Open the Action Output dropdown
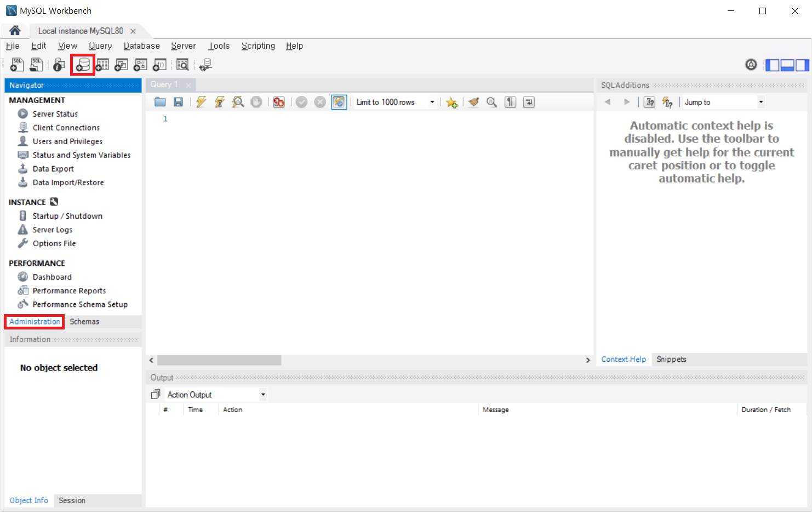The height and width of the screenshot is (512, 812). pos(263,395)
